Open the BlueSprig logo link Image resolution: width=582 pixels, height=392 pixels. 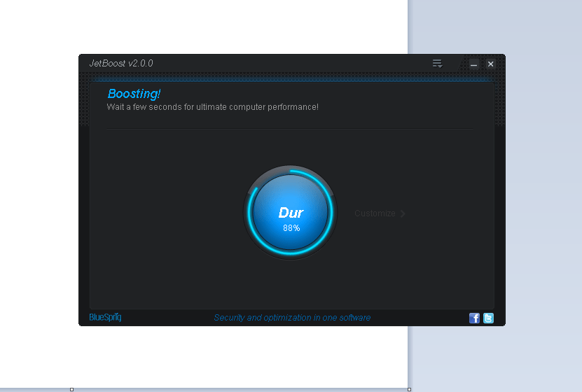click(106, 317)
